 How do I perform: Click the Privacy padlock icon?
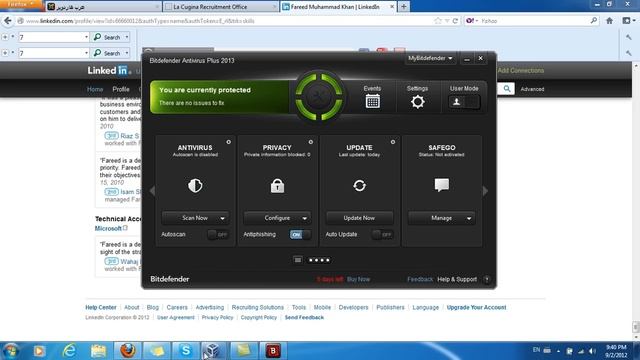point(277,186)
